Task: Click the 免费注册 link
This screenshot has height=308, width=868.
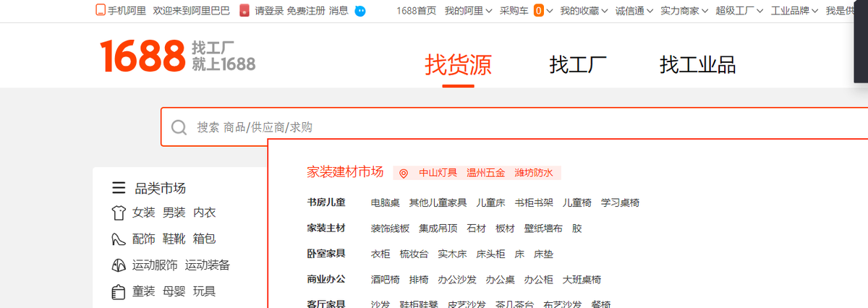Action: (x=306, y=11)
